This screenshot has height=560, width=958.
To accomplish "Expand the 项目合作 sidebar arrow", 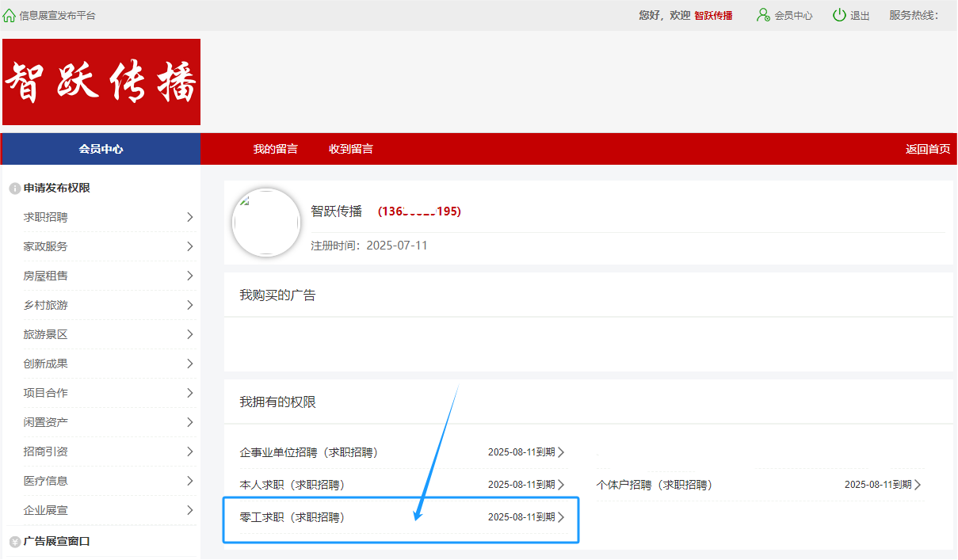I will (190, 393).
